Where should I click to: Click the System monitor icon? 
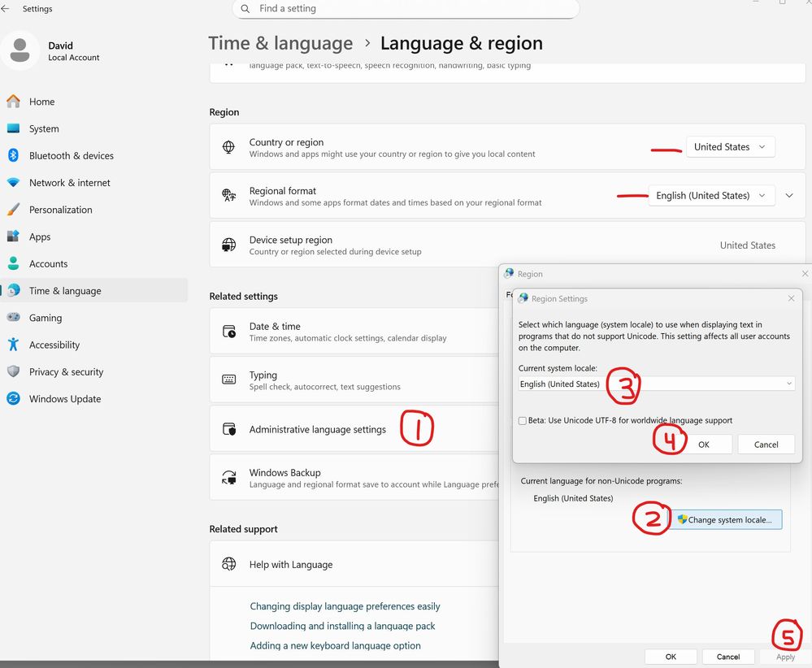coord(14,128)
